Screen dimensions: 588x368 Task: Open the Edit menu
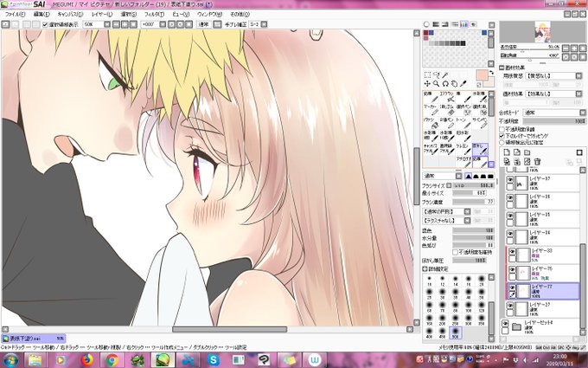pyautogui.click(x=42, y=14)
